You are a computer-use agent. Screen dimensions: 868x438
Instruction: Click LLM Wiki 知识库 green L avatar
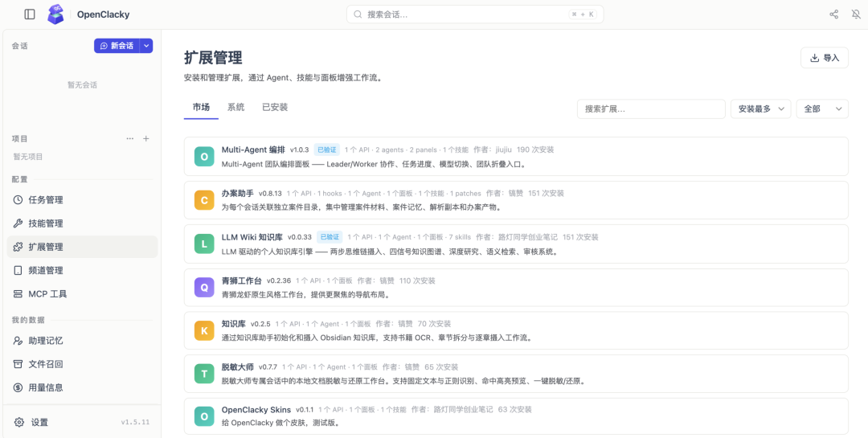[x=204, y=244]
